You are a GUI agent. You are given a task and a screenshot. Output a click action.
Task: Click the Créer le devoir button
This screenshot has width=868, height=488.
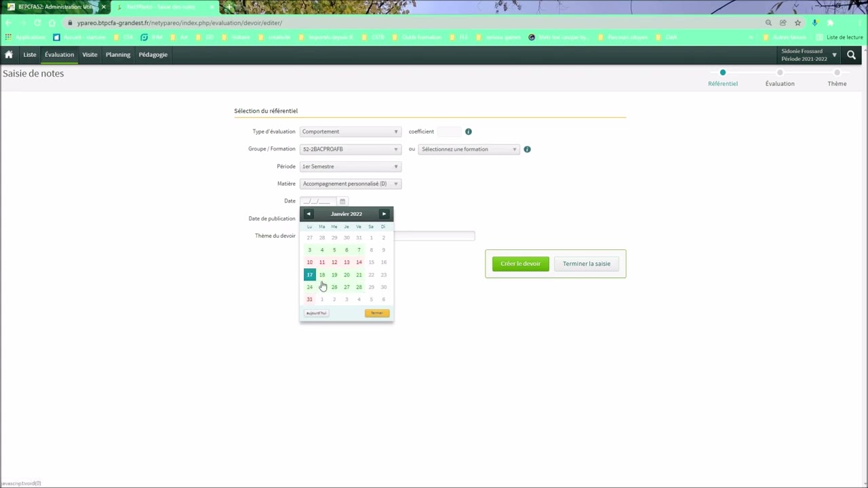point(521,264)
